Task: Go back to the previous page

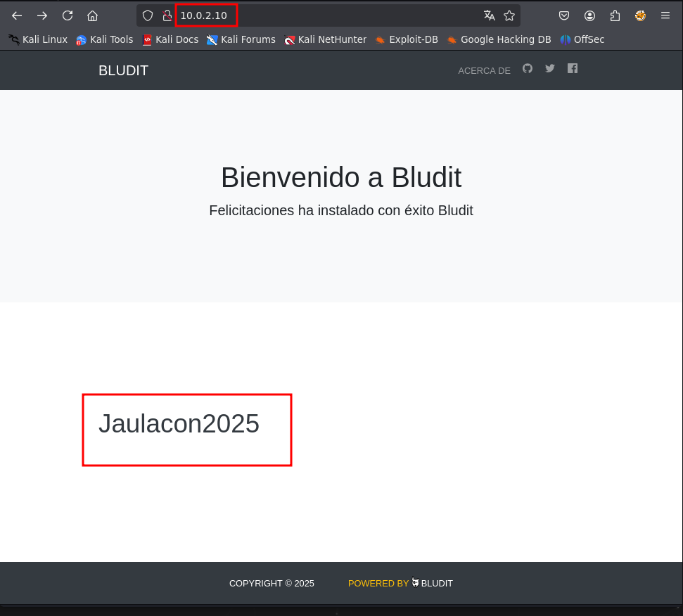Action: click(17, 15)
